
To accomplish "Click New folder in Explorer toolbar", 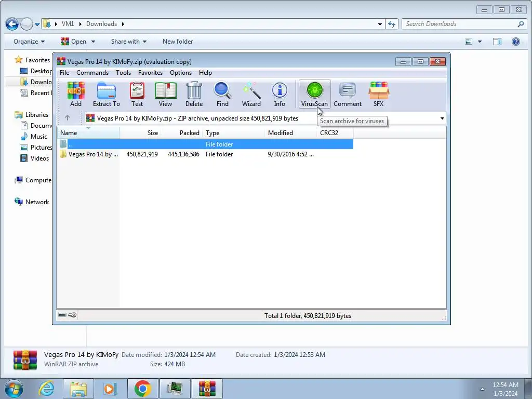I will (178, 42).
